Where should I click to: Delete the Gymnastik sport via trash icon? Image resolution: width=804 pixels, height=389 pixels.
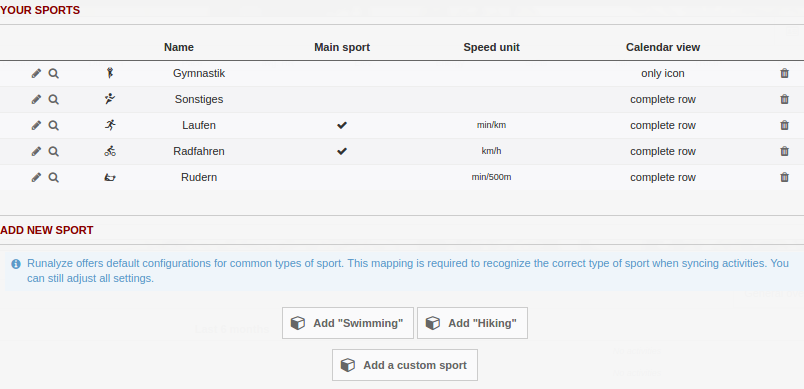tap(784, 73)
